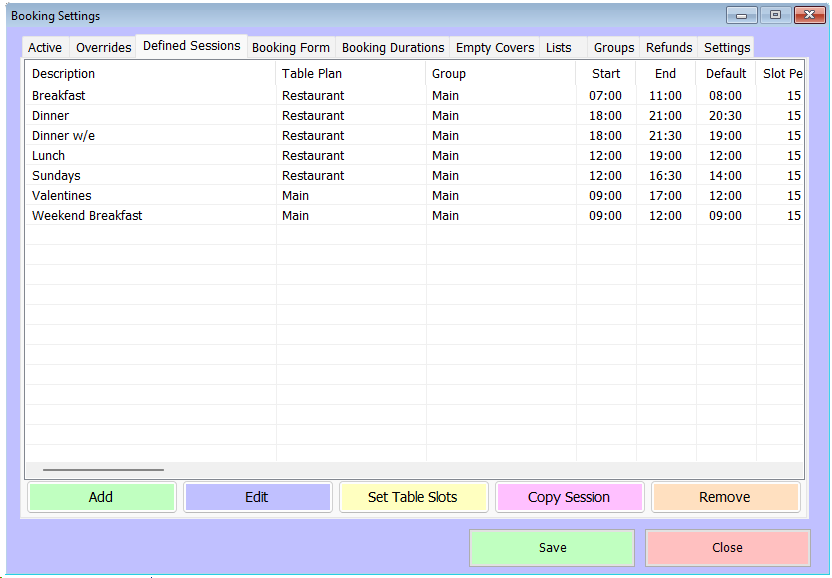
Task: Switch to the Lists tab
Action: coord(559,48)
